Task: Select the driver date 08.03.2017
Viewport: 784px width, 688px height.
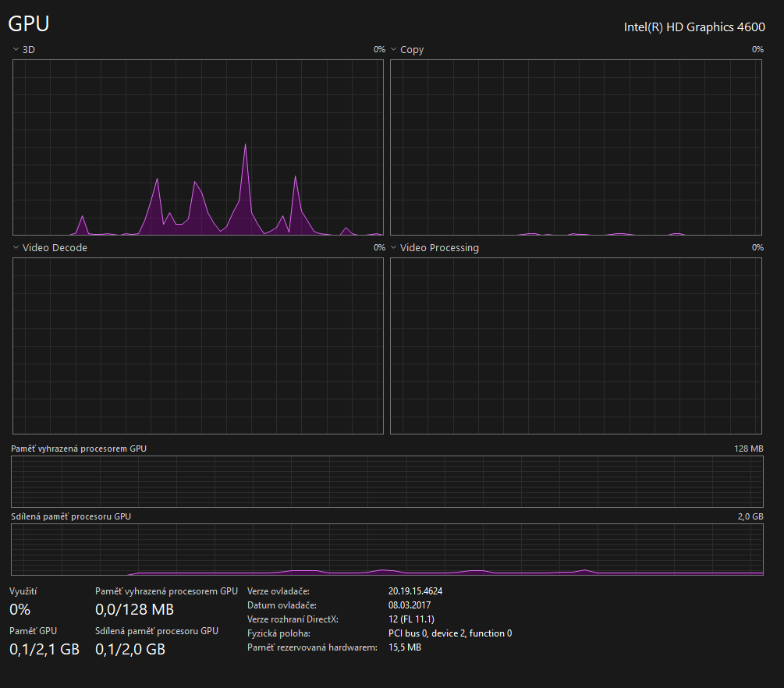Action: point(410,605)
